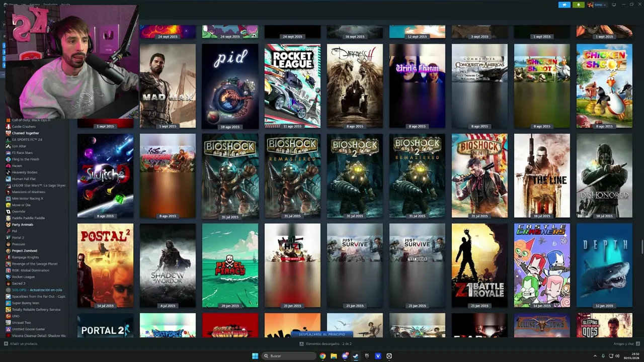Click the UNO game icon in sidebar

(x=8, y=316)
